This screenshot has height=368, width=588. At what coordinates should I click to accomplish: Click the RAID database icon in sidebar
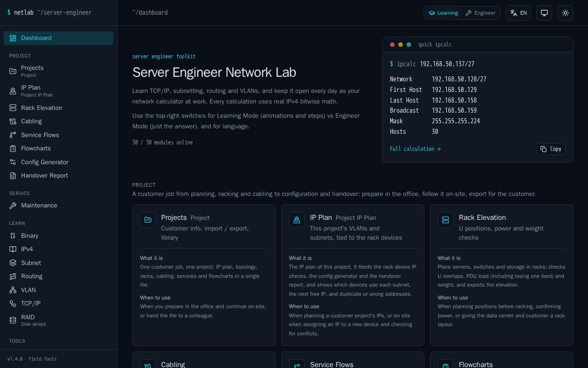pos(13,320)
